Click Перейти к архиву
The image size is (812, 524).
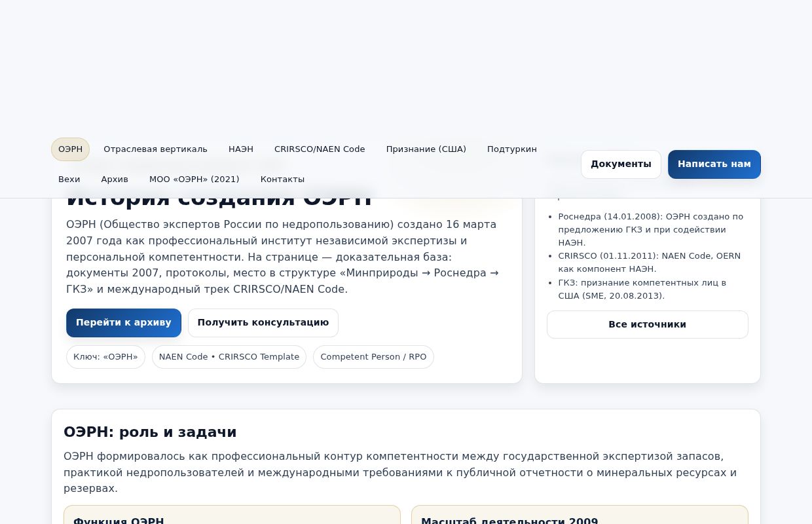(124, 322)
